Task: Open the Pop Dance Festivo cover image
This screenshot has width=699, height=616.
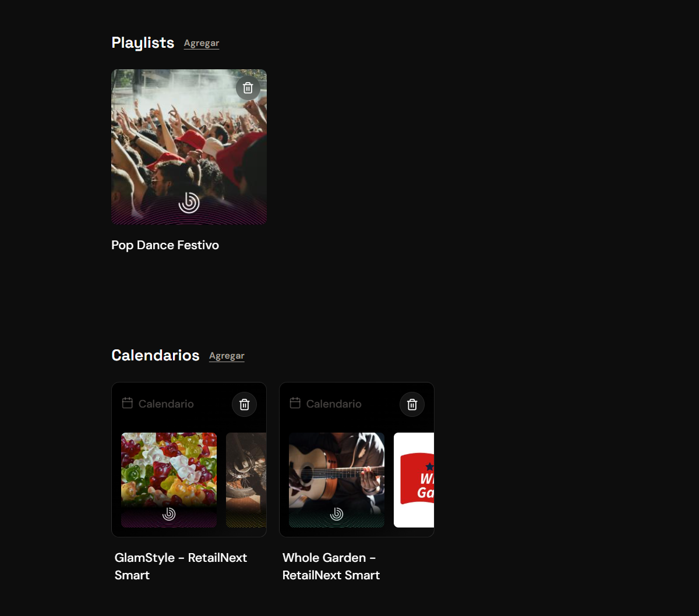Action: [x=189, y=147]
